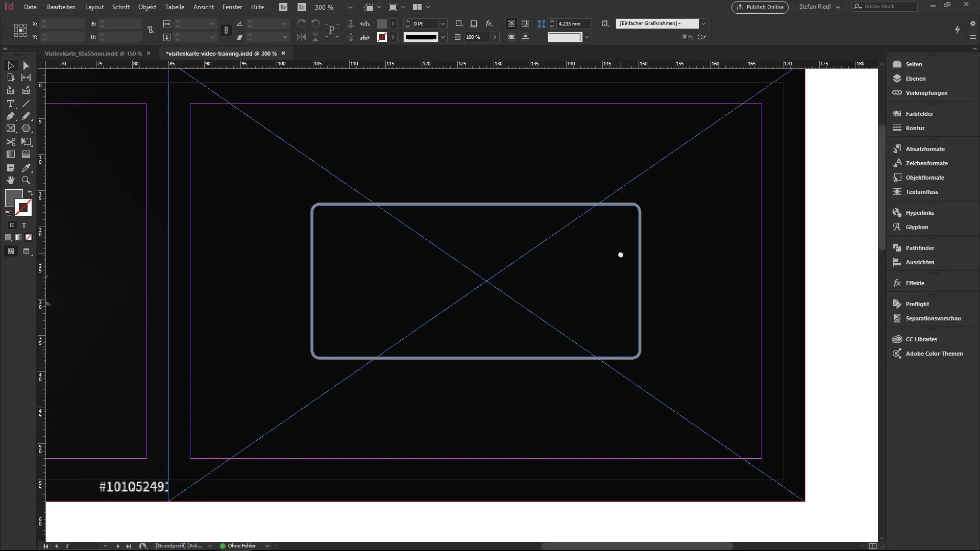Image resolution: width=980 pixels, height=551 pixels.
Task: Select the Free Transform tool
Action: coord(26,142)
